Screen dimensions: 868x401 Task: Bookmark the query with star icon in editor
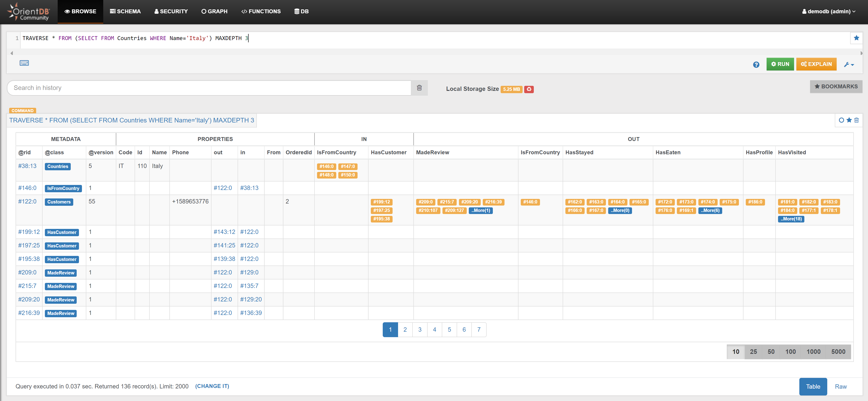tap(856, 38)
